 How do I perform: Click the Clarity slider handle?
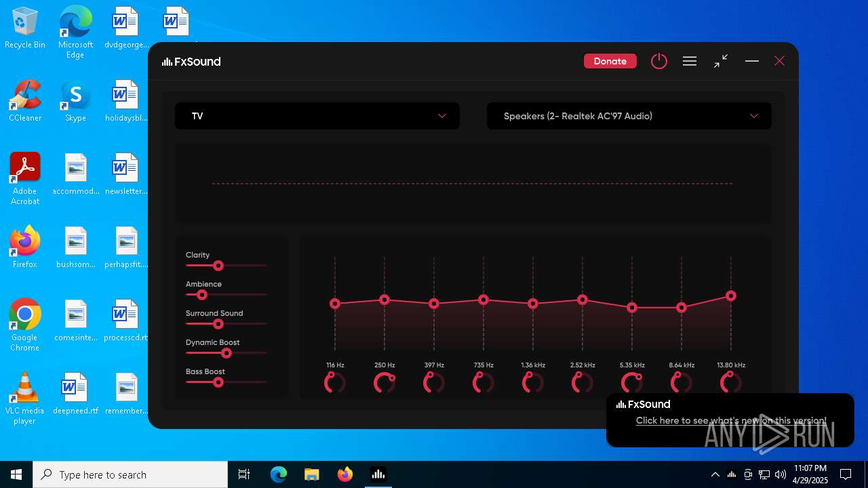(218, 266)
